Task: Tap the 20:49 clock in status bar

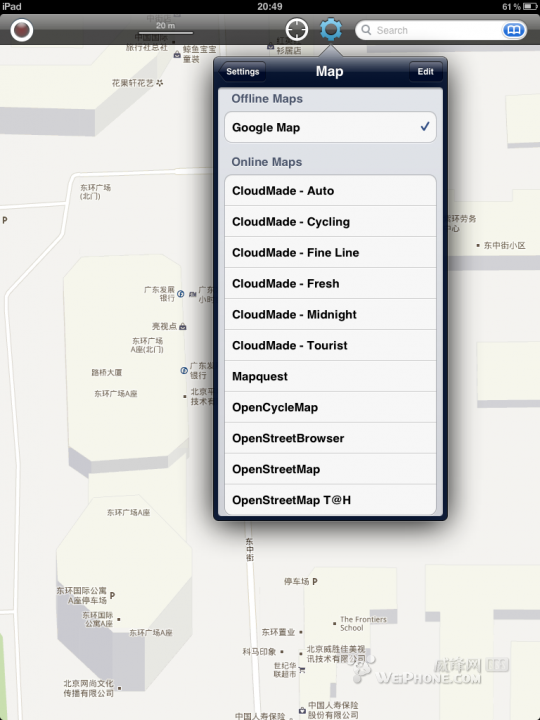Action: click(270, 6)
